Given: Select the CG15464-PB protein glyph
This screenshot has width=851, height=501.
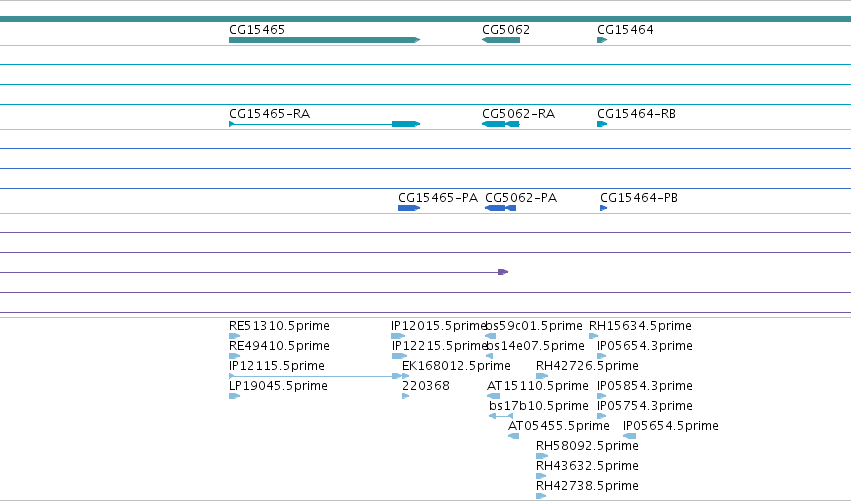Looking at the screenshot, I should click(x=604, y=208).
